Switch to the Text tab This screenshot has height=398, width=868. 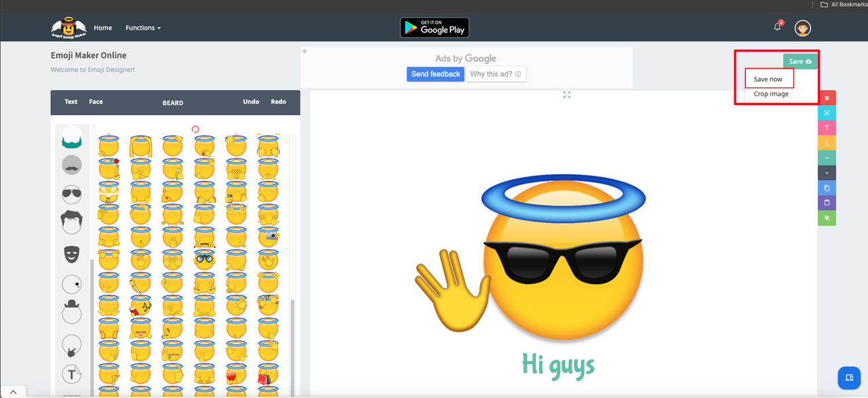[x=71, y=102]
